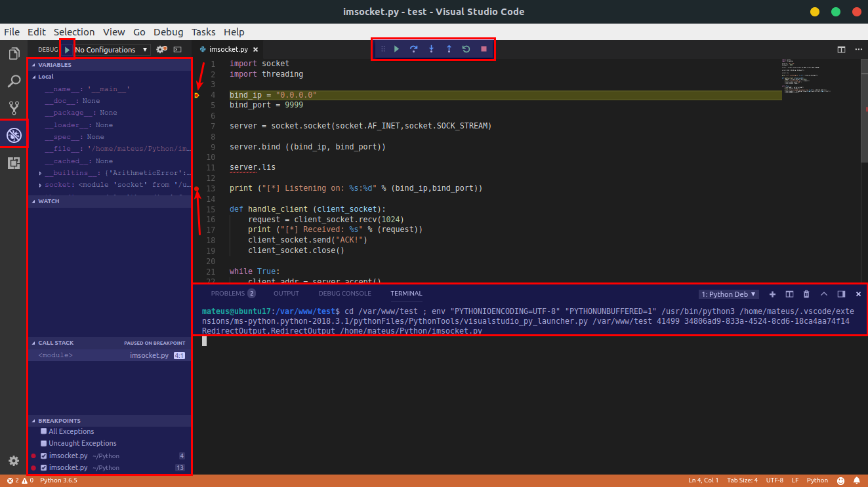
Task: Enable Uncaught Exceptions breakpoint checkbox
Action: pos(43,443)
